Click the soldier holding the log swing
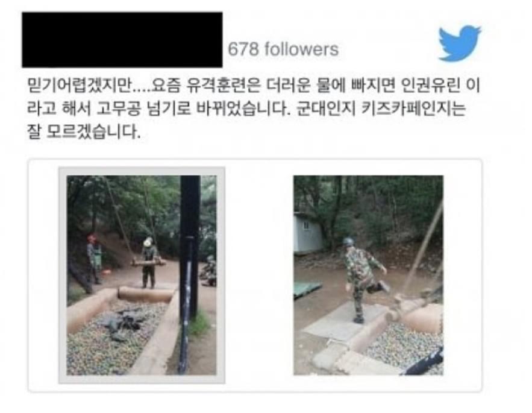This screenshot has height=413, width=532. [x=149, y=262]
